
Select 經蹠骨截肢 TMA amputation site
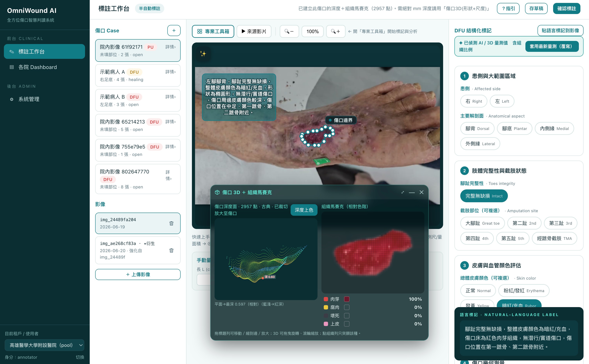pyautogui.click(x=554, y=238)
